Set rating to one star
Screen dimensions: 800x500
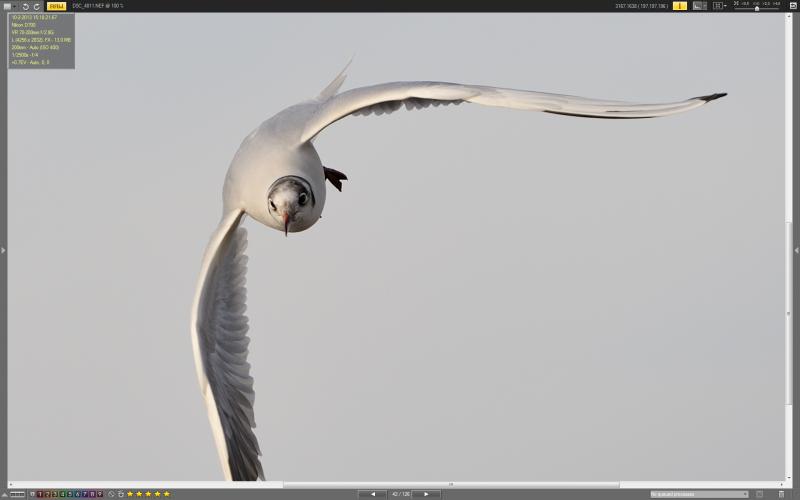(x=130, y=494)
